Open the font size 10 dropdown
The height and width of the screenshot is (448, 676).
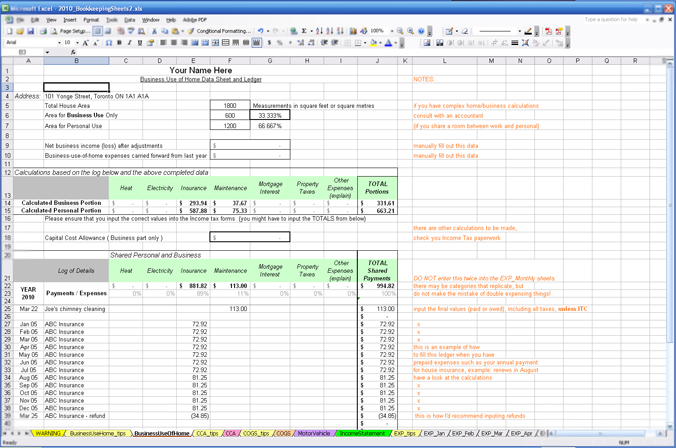pyautogui.click(x=78, y=43)
